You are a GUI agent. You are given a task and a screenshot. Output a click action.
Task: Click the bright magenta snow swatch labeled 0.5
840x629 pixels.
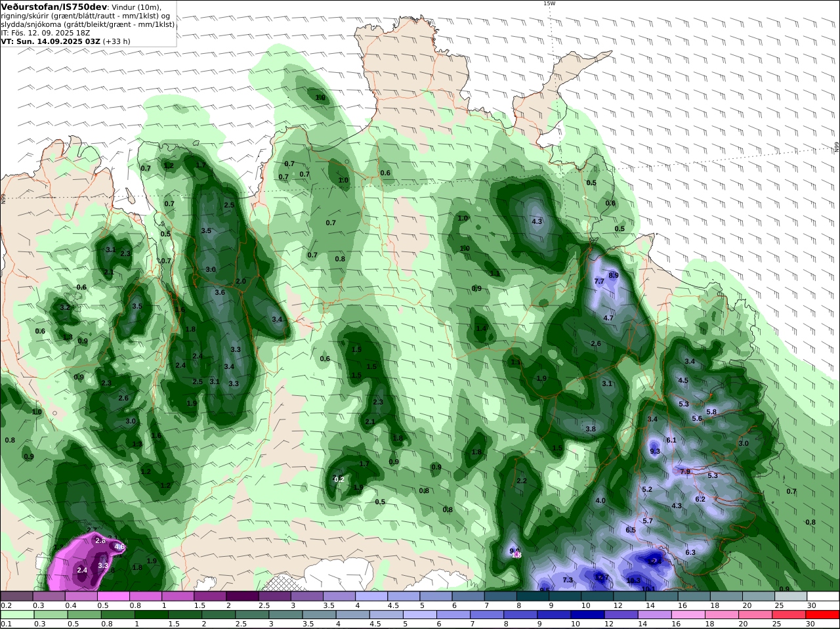coord(113,596)
